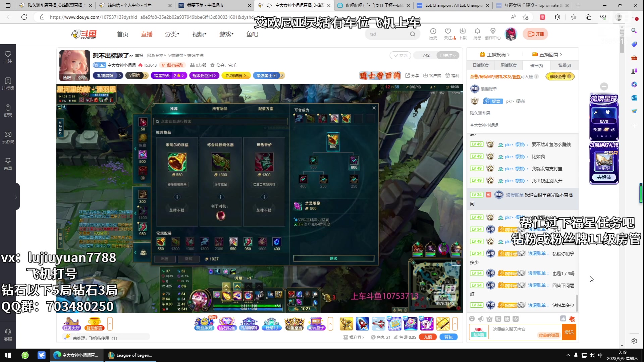Click the 令 icon in chat toolbar
644x362 pixels.
point(516,319)
